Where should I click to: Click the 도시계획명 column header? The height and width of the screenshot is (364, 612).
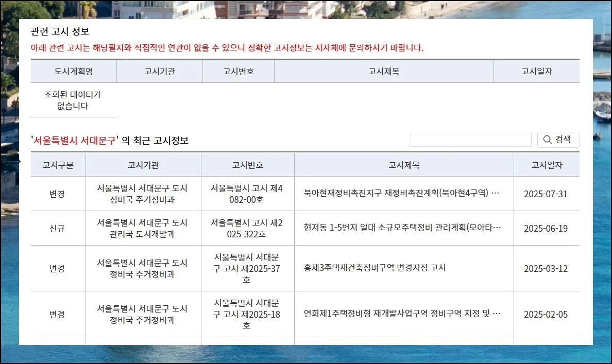74,72
